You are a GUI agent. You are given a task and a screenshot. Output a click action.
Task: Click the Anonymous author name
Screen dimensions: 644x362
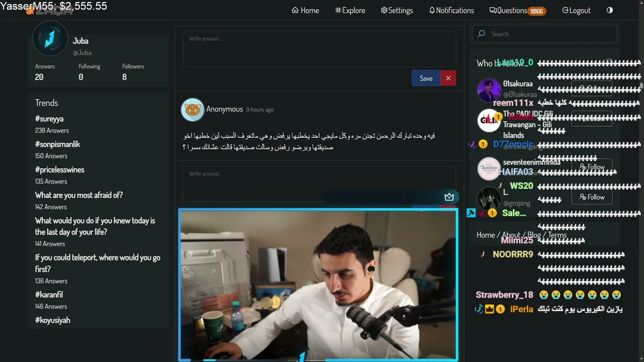(224, 109)
